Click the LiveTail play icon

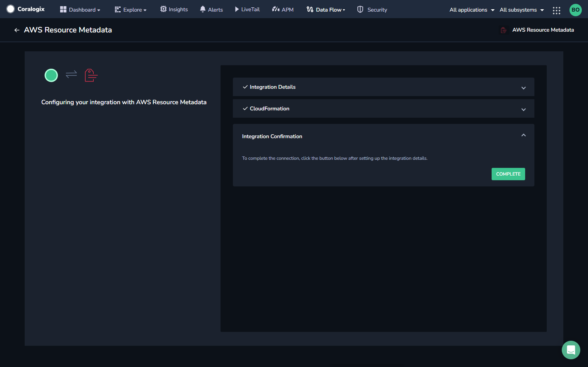(x=237, y=9)
